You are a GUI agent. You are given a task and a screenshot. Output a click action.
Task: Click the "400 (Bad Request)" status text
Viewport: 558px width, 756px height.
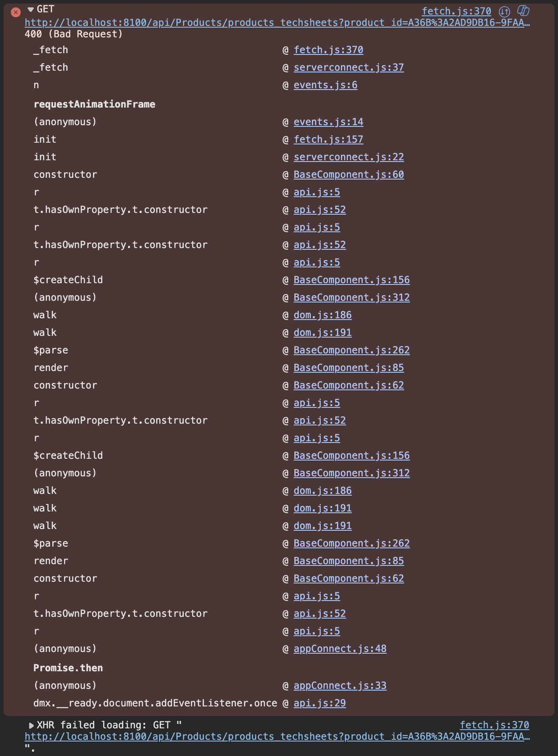coord(74,34)
